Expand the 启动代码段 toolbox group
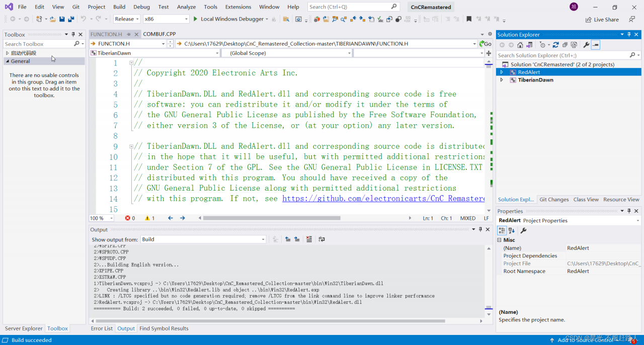 7,53
